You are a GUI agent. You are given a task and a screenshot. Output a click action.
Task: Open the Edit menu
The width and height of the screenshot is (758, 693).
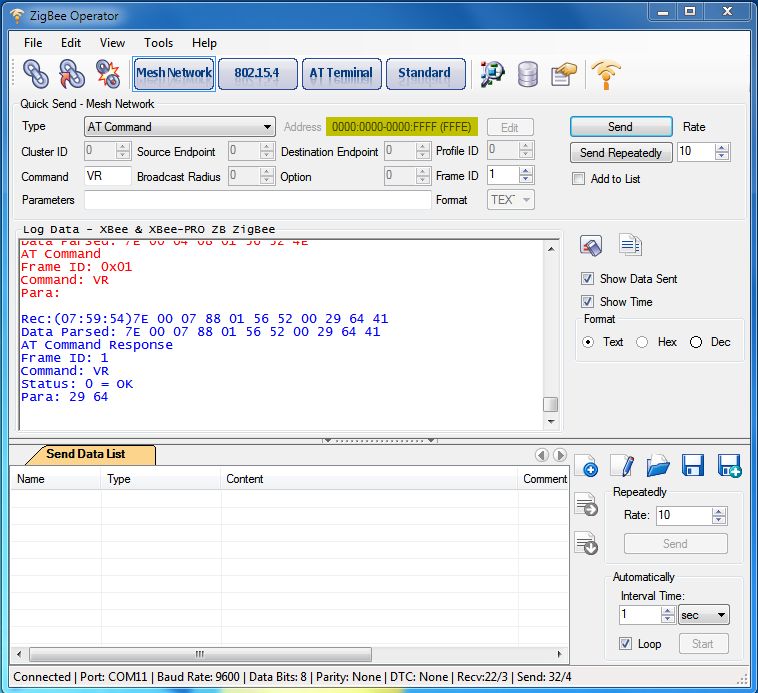click(x=71, y=43)
